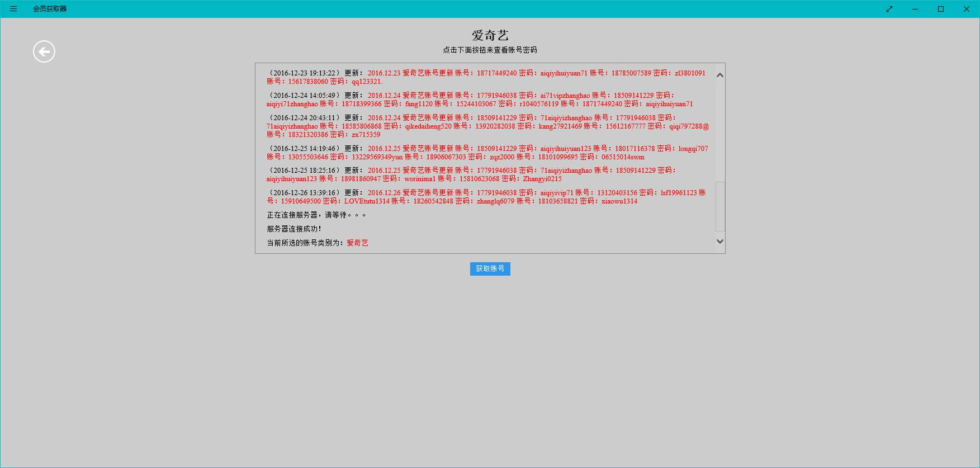Image resolution: width=980 pixels, height=468 pixels.
Task: Click the log scrollbar down arrow
Action: coord(720,241)
